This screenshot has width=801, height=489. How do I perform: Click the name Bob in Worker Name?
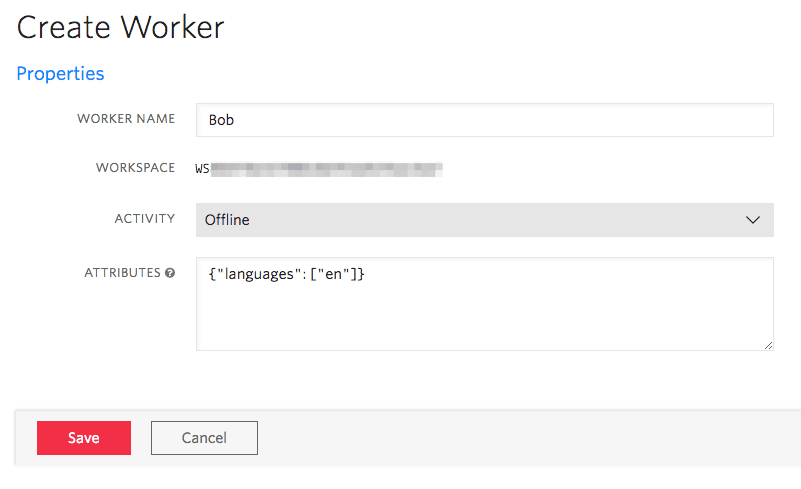pyautogui.click(x=221, y=120)
